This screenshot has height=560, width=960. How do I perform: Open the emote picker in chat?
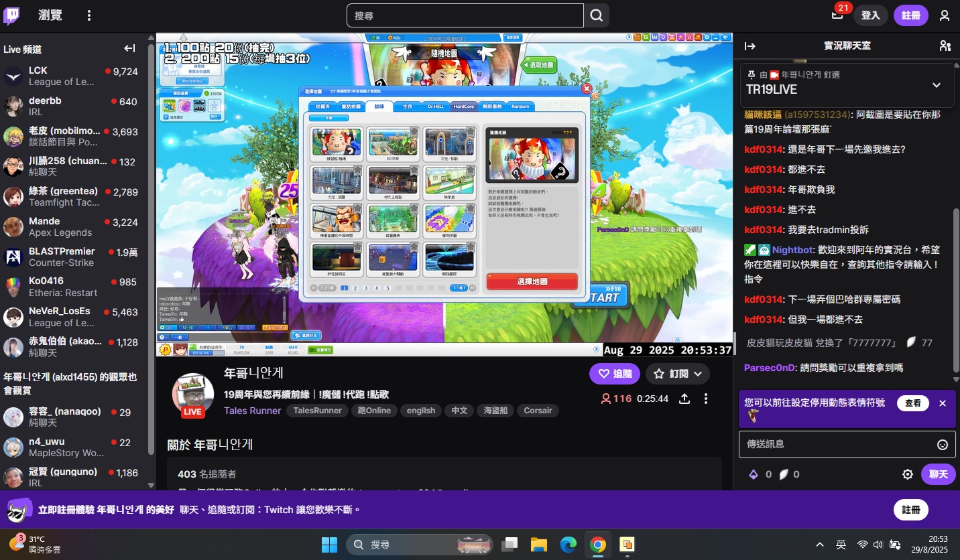click(x=942, y=445)
